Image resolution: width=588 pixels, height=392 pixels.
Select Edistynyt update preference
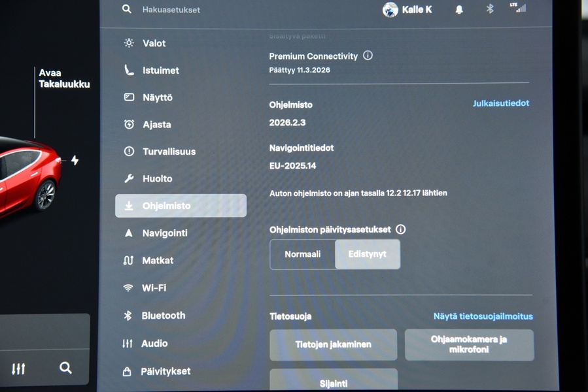click(x=367, y=254)
